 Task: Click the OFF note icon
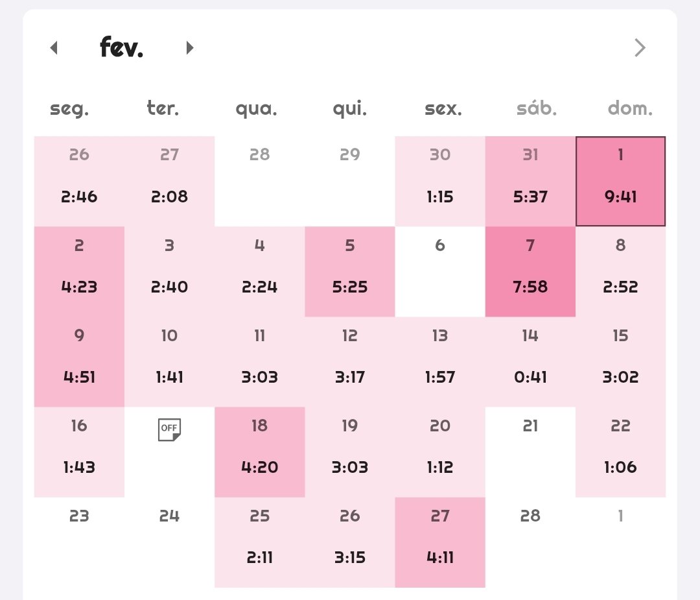pyautogui.click(x=169, y=429)
